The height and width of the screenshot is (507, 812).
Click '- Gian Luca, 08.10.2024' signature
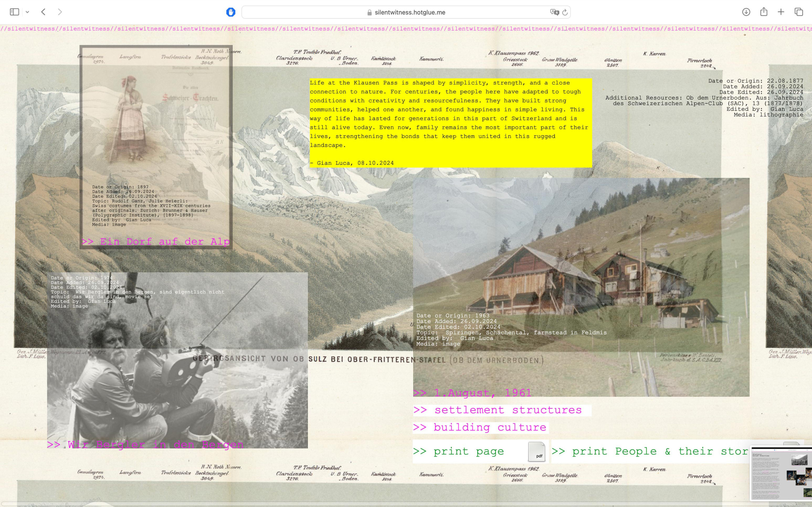352,163
